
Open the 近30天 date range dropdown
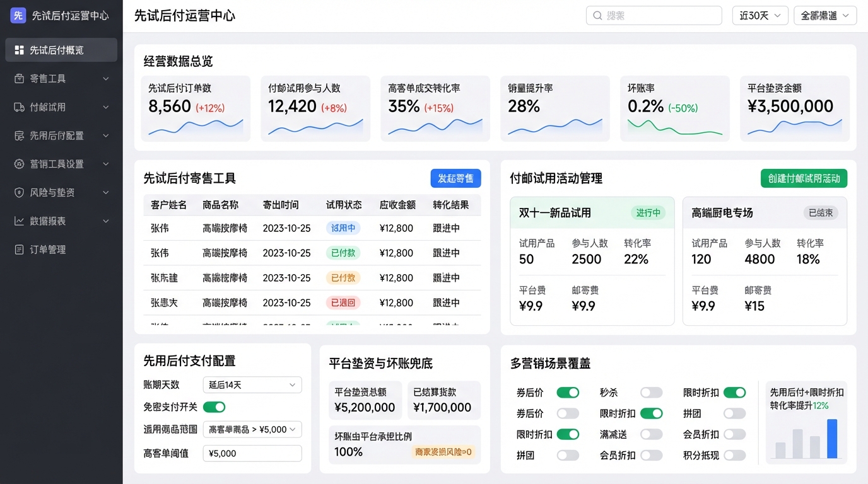(759, 16)
